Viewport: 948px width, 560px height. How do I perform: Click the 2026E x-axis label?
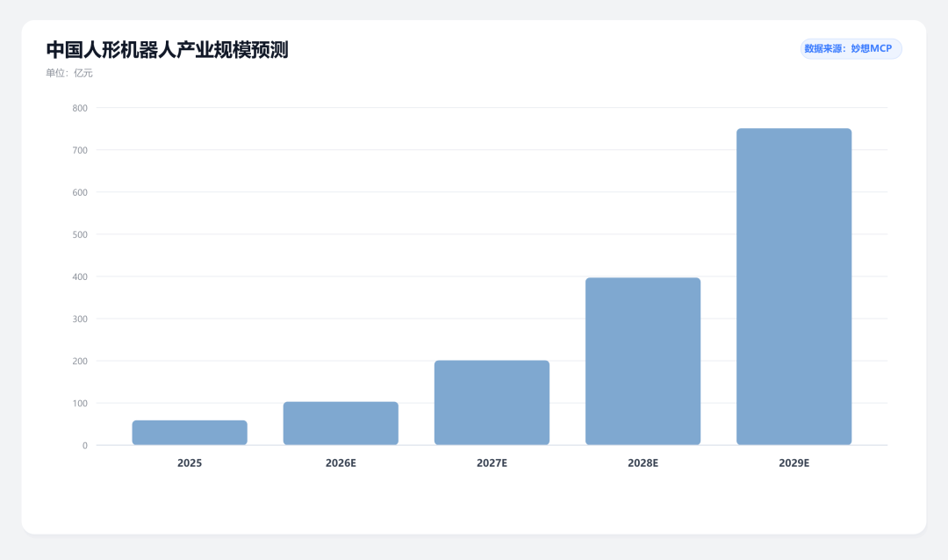click(341, 463)
